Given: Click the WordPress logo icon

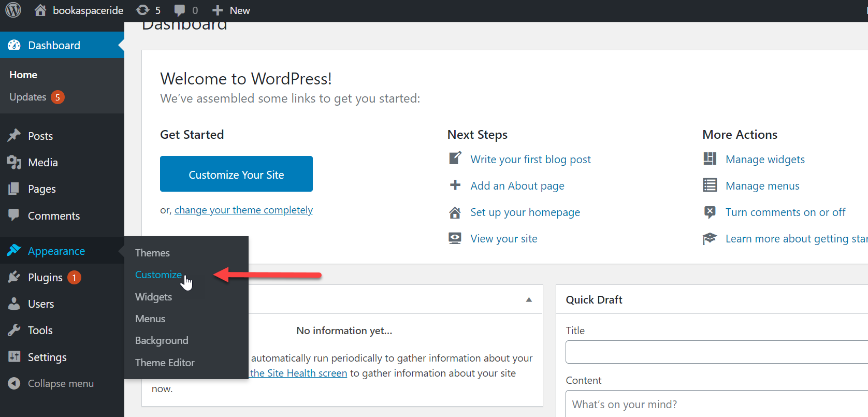Looking at the screenshot, I should 13,10.
